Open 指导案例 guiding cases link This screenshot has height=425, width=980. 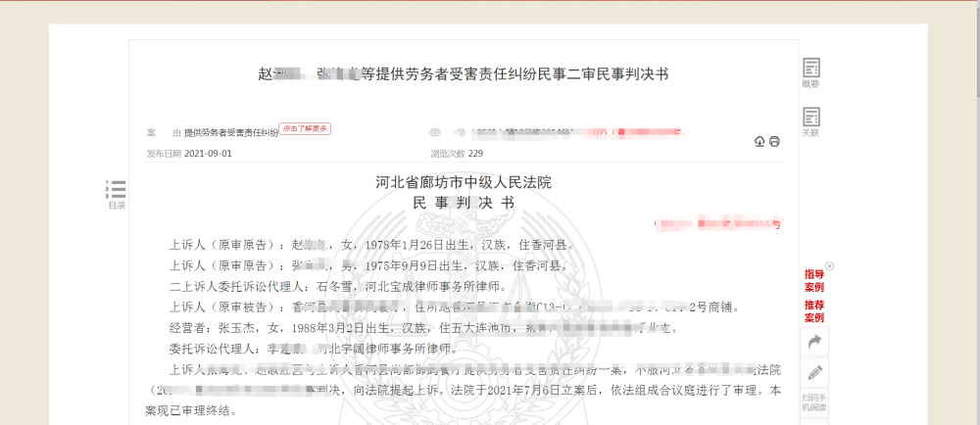pyautogui.click(x=814, y=281)
